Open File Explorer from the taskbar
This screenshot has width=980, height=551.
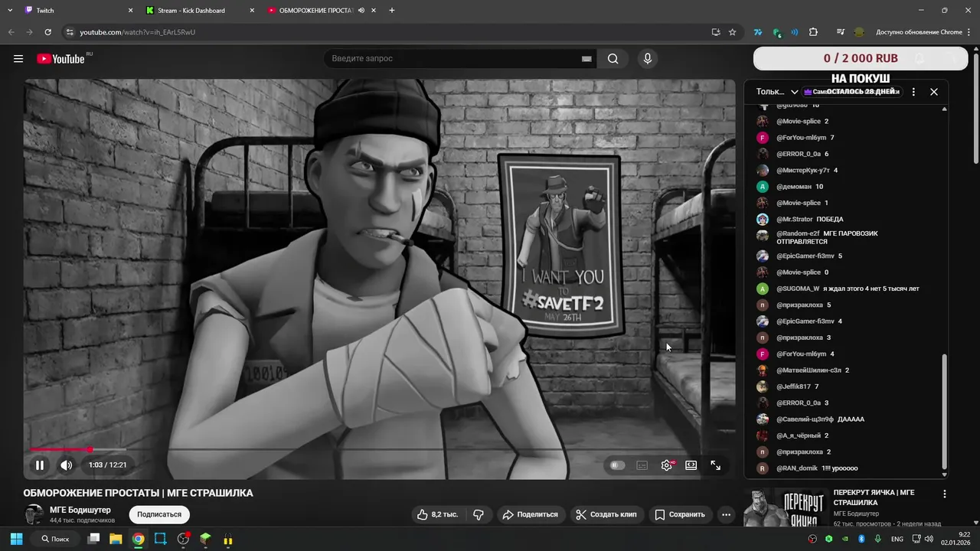point(116,539)
